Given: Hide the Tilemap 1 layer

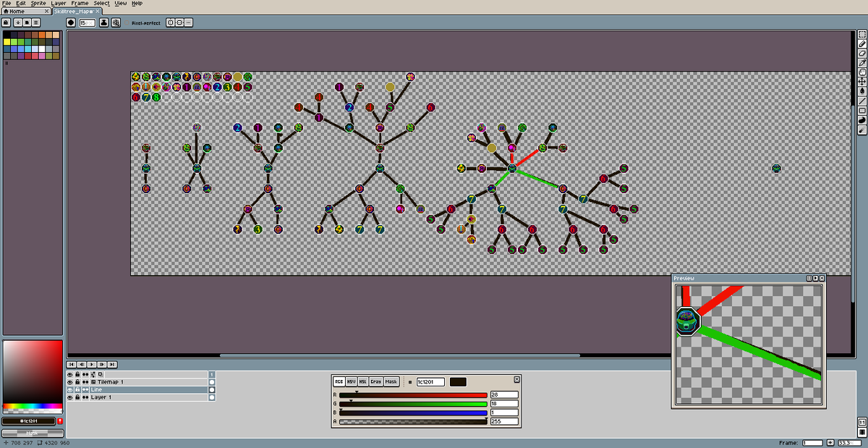Looking at the screenshot, I should (x=70, y=381).
